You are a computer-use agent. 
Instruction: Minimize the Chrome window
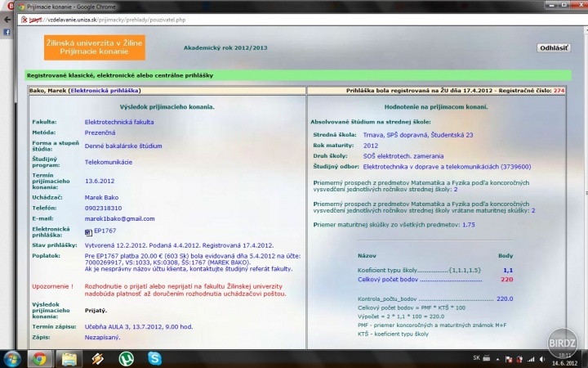(551, 5)
